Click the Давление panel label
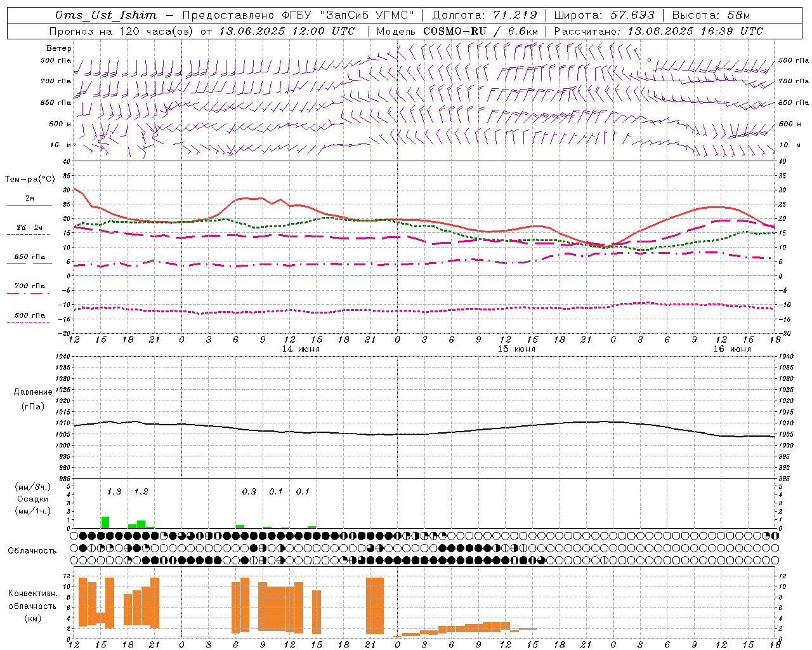812x650 pixels. tap(33, 392)
